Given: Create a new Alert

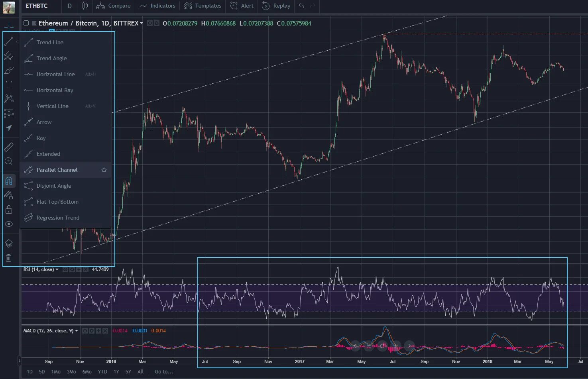Looking at the screenshot, I should pyautogui.click(x=242, y=6).
